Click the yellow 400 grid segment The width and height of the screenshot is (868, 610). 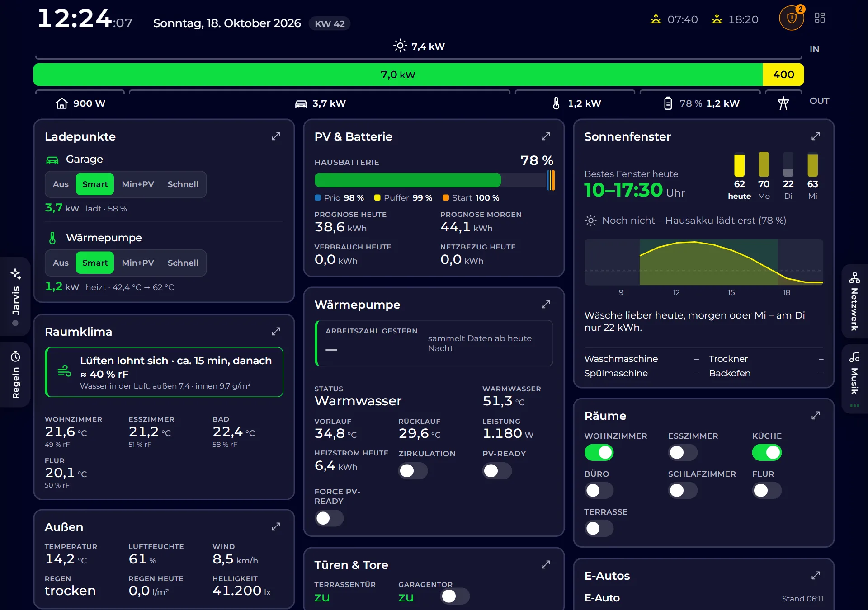tap(783, 75)
